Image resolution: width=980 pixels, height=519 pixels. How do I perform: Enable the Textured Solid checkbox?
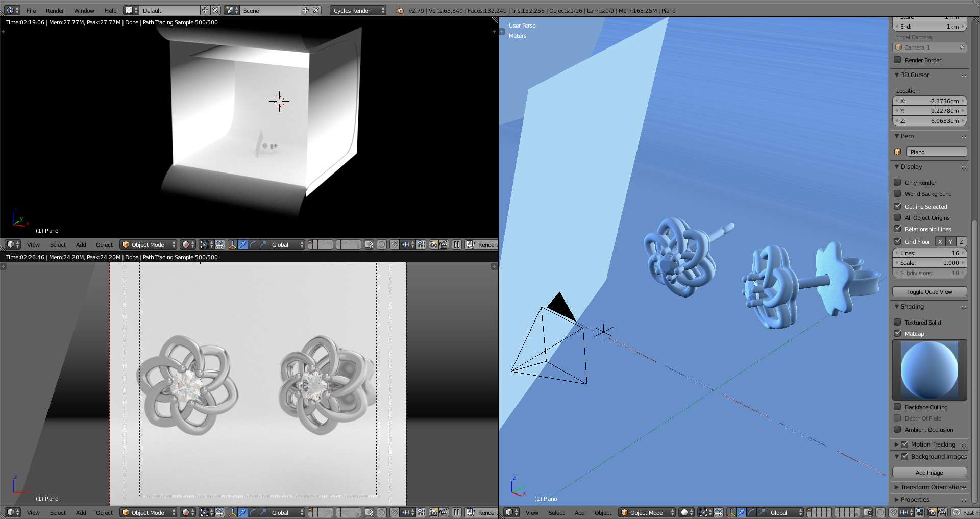[x=897, y=322]
